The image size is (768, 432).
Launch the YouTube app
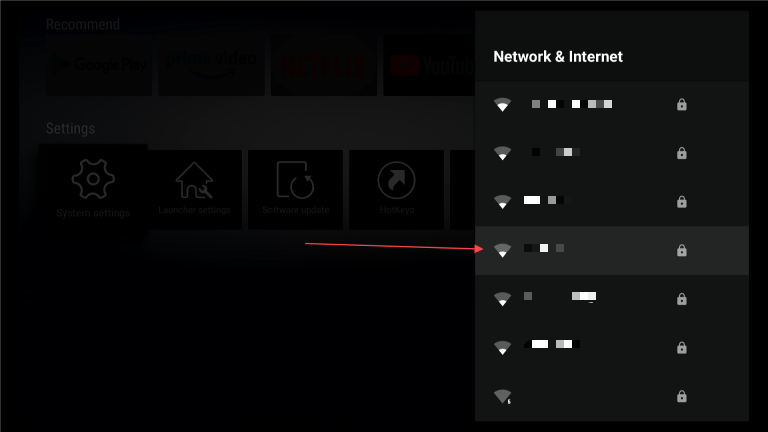(x=429, y=65)
